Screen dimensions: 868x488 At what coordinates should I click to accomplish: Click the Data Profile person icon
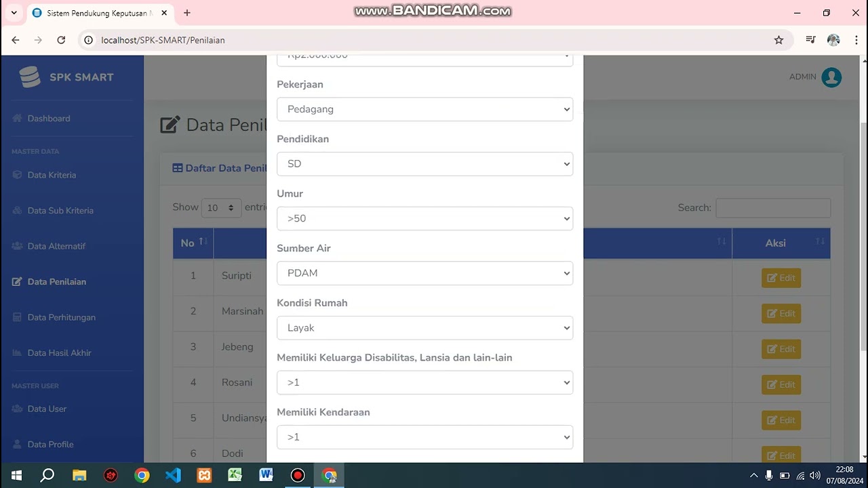[18, 445]
